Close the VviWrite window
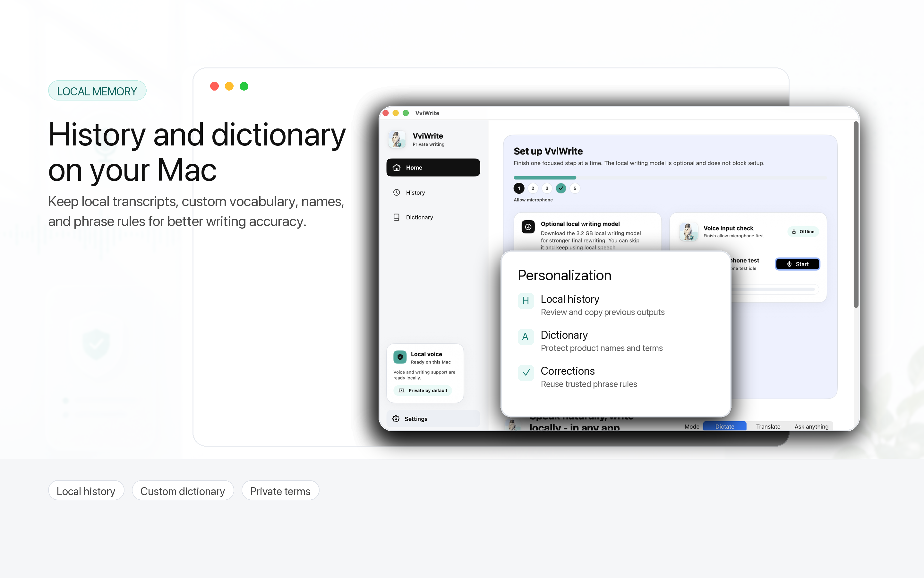The width and height of the screenshot is (924, 578). [386, 113]
